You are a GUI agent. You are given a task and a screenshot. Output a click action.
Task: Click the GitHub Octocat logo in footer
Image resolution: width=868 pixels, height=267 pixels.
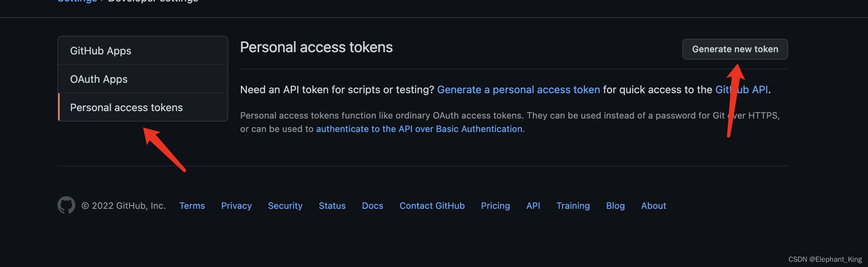[x=66, y=205]
